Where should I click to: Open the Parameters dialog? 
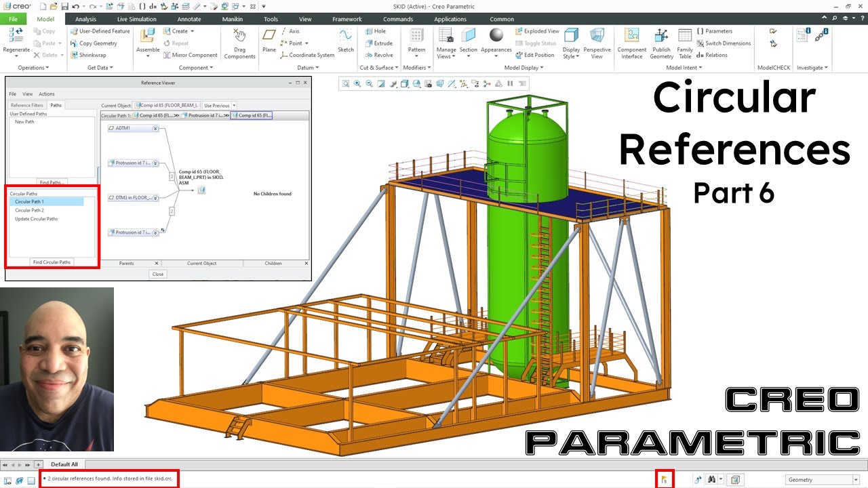click(715, 31)
